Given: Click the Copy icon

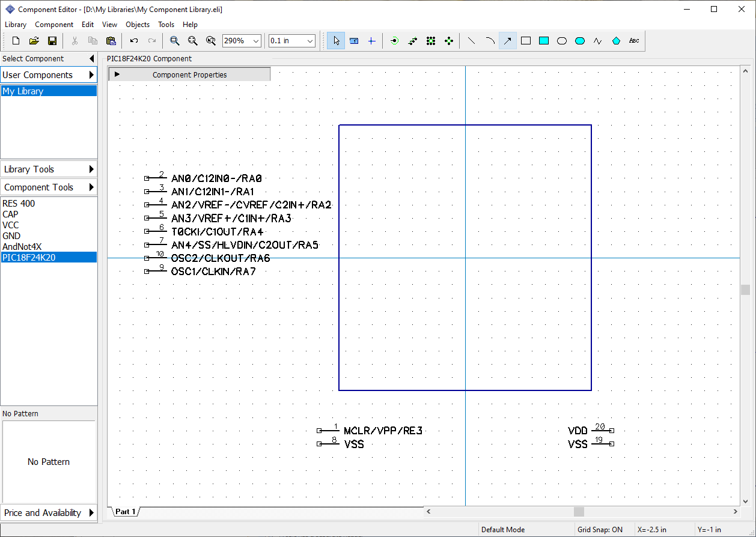Looking at the screenshot, I should (x=93, y=41).
